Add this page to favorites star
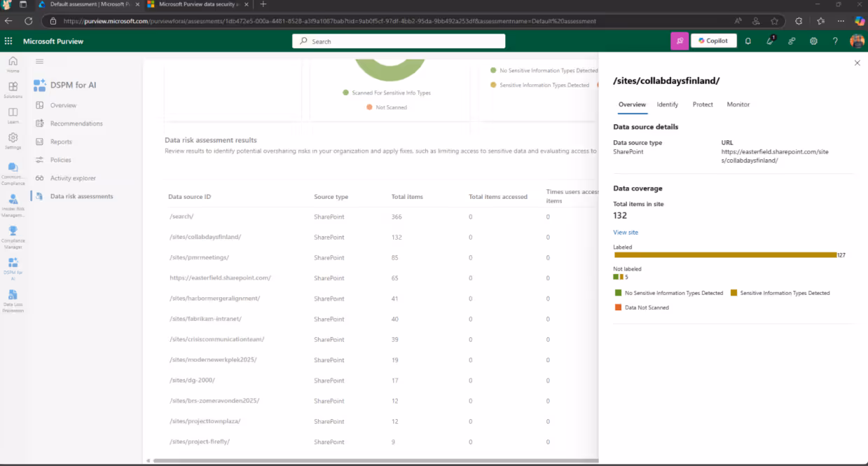The image size is (868, 466). click(774, 21)
